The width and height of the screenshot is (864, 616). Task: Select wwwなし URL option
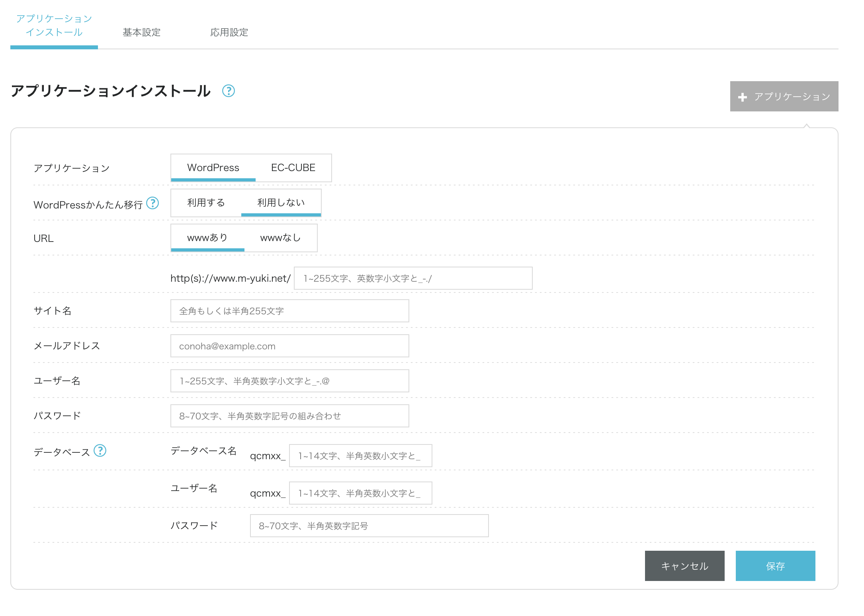281,238
